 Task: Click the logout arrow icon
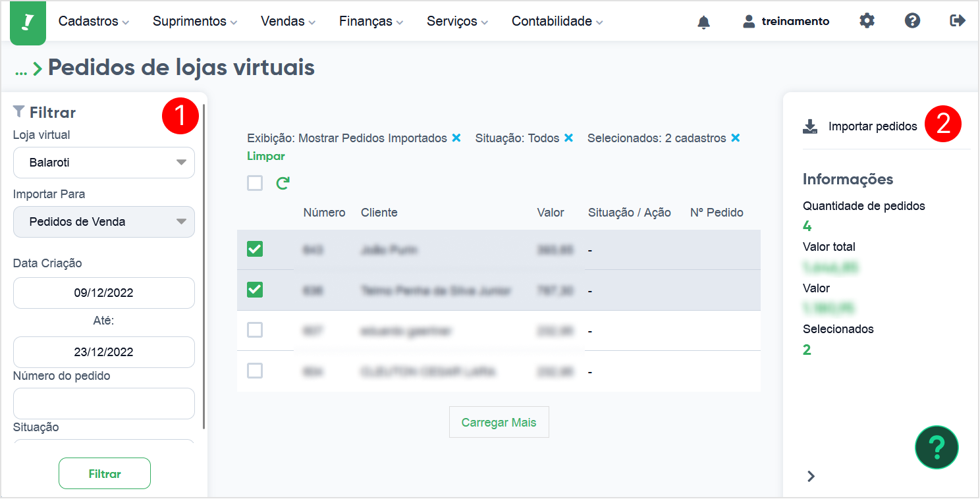(958, 21)
